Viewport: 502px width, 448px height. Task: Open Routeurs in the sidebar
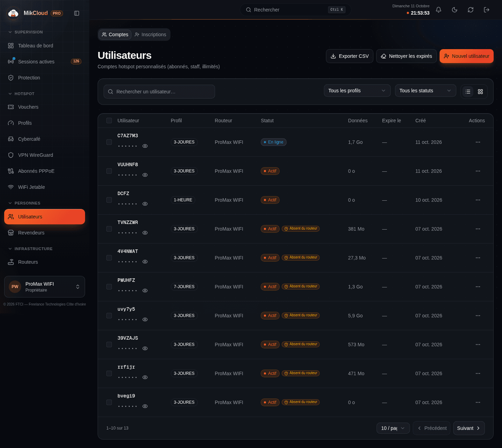[45, 262]
